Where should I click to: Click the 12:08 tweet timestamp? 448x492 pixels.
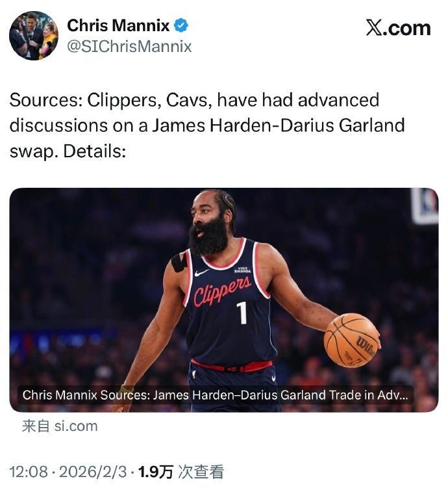click(x=29, y=472)
